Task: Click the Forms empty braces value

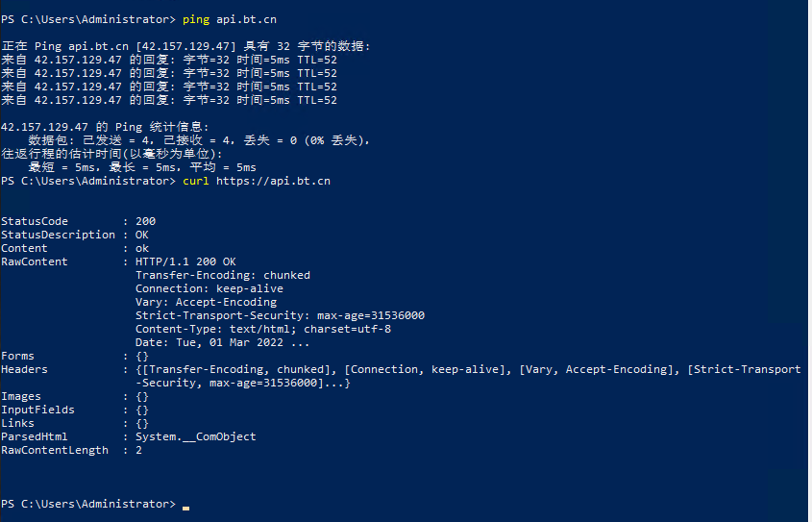Action: pos(142,357)
